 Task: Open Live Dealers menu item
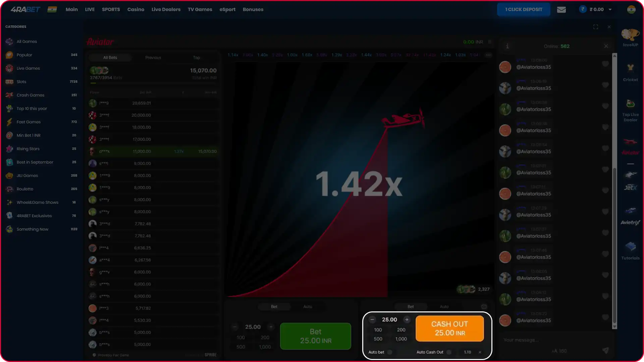[166, 9]
